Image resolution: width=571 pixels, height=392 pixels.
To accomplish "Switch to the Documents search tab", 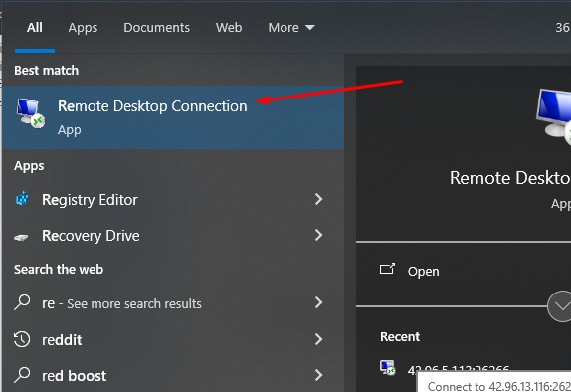I will (156, 28).
